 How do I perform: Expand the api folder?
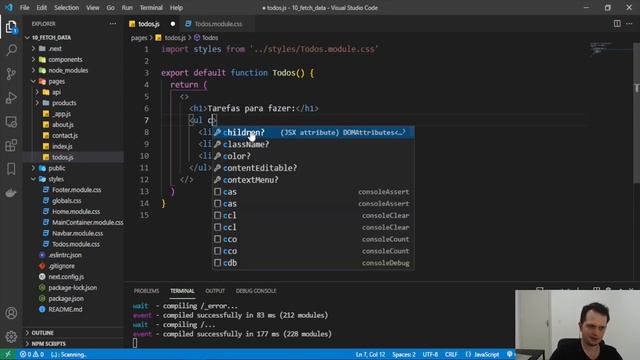73,92
